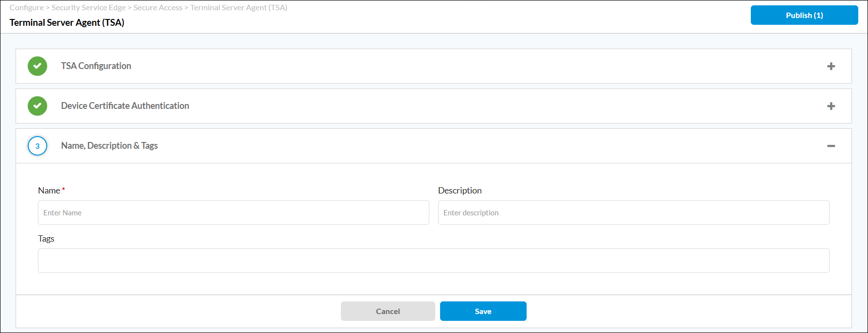The height and width of the screenshot is (333, 868).
Task: Expand Device Certificate Authentication with plus icon
Action: [x=831, y=106]
